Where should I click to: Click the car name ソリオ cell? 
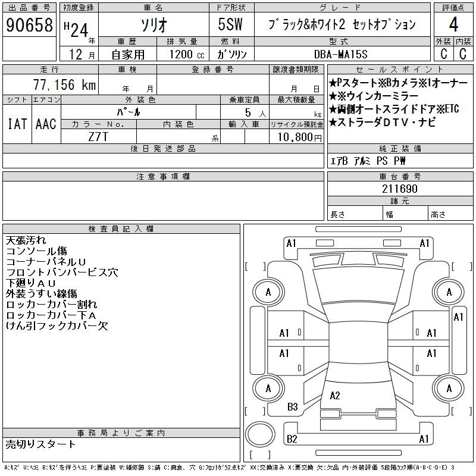[x=154, y=24]
